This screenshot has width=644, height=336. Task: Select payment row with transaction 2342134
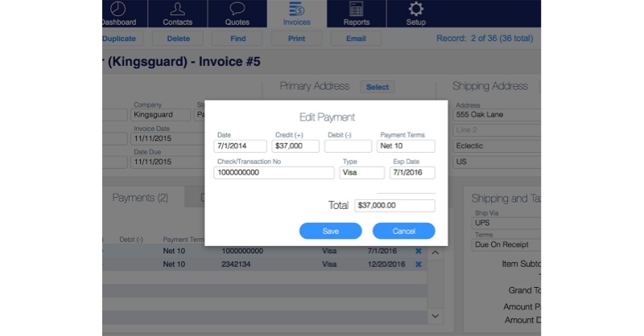(x=265, y=264)
